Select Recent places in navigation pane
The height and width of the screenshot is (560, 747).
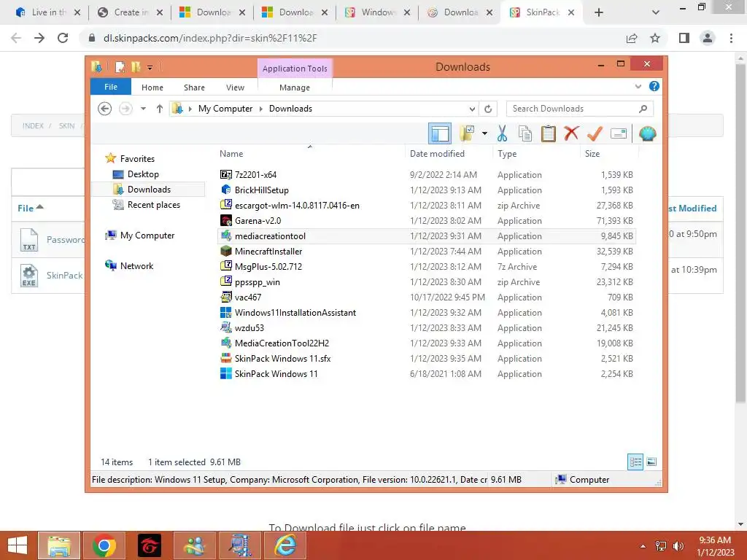point(153,205)
